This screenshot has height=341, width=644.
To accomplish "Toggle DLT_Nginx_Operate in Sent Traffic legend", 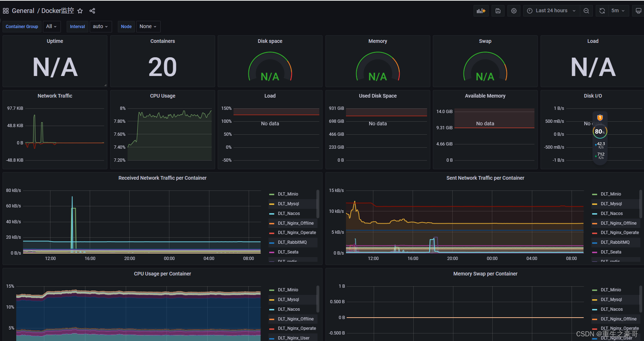I will click(619, 233).
